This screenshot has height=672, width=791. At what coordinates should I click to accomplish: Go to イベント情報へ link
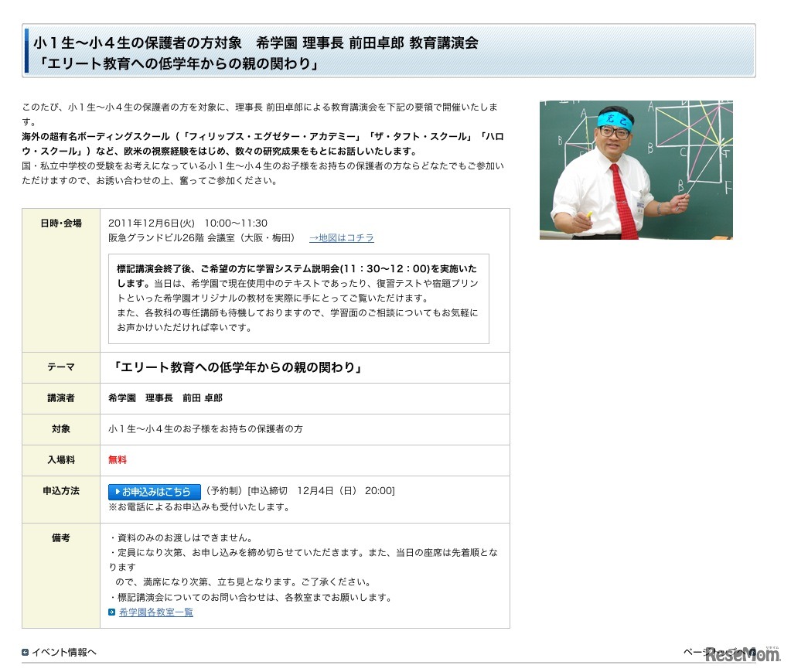click(x=63, y=652)
